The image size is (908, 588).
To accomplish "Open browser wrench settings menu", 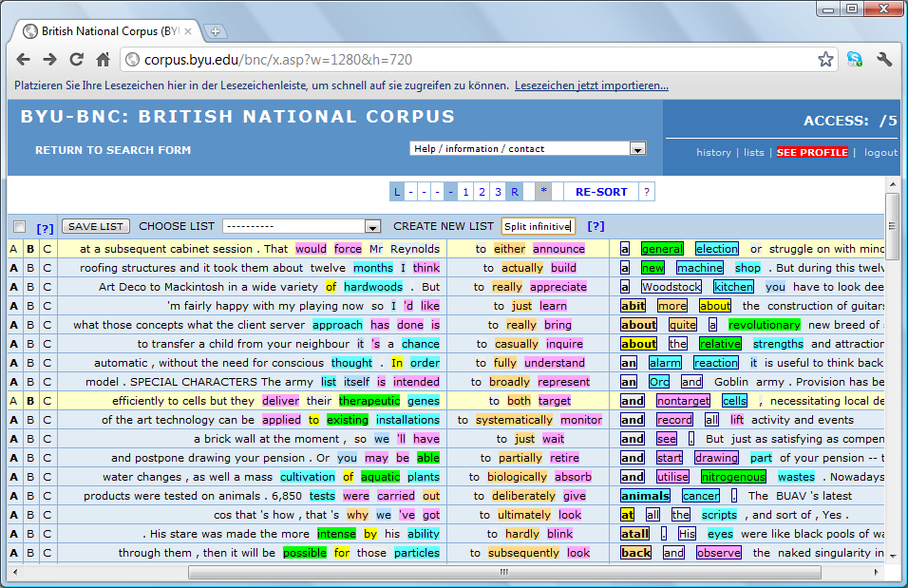I will (x=884, y=59).
